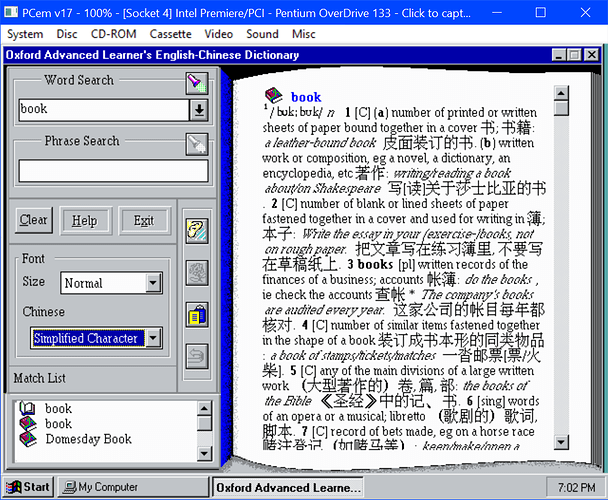
Task: Click the taskbar clock showing 7:02 PM
Action: click(x=576, y=487)
